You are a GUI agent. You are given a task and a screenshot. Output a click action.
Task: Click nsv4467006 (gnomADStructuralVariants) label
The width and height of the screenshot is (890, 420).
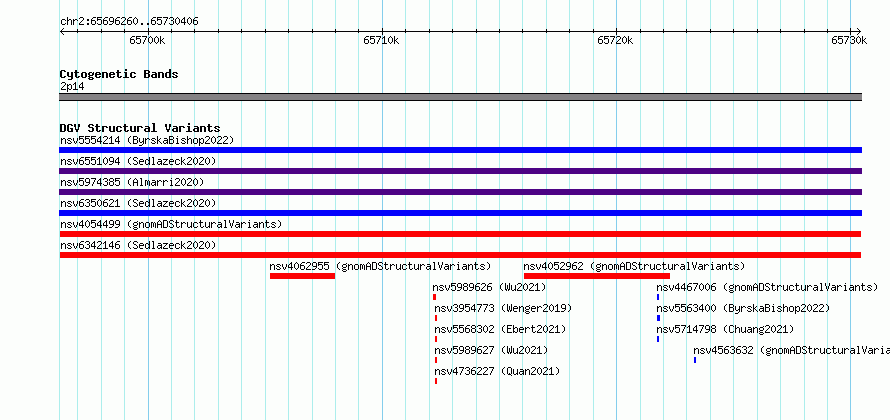[x=767, y=287]
